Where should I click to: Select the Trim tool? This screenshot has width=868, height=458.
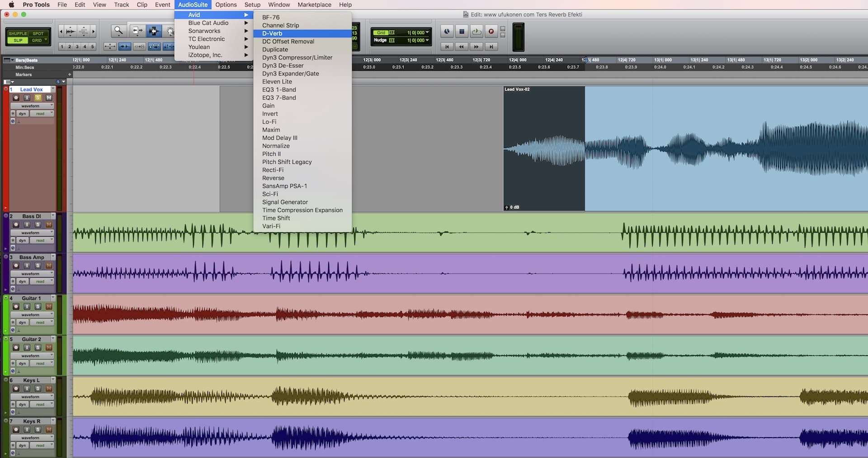click(137, 31)
